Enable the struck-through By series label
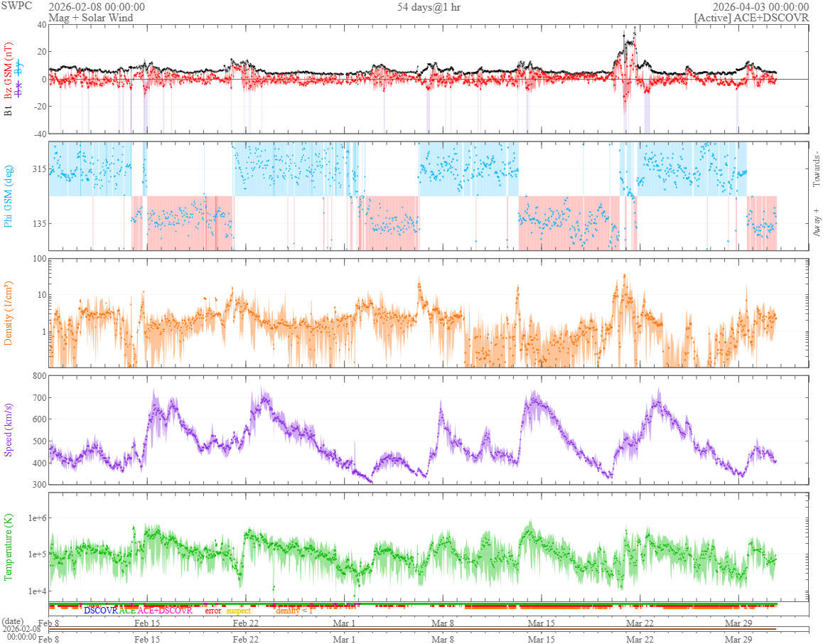The width and height of the screenshot is (823, 644). [19, 68]
